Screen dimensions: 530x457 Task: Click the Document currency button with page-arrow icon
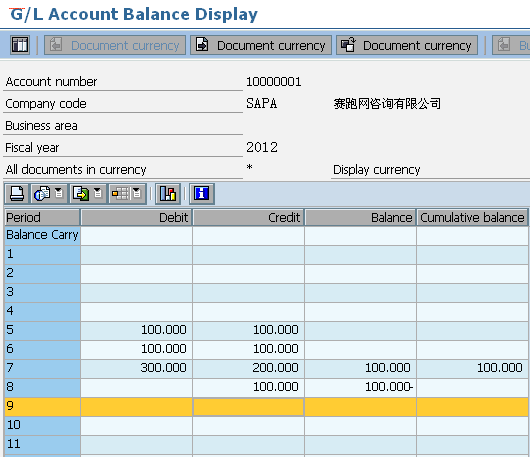click(261, 45)
